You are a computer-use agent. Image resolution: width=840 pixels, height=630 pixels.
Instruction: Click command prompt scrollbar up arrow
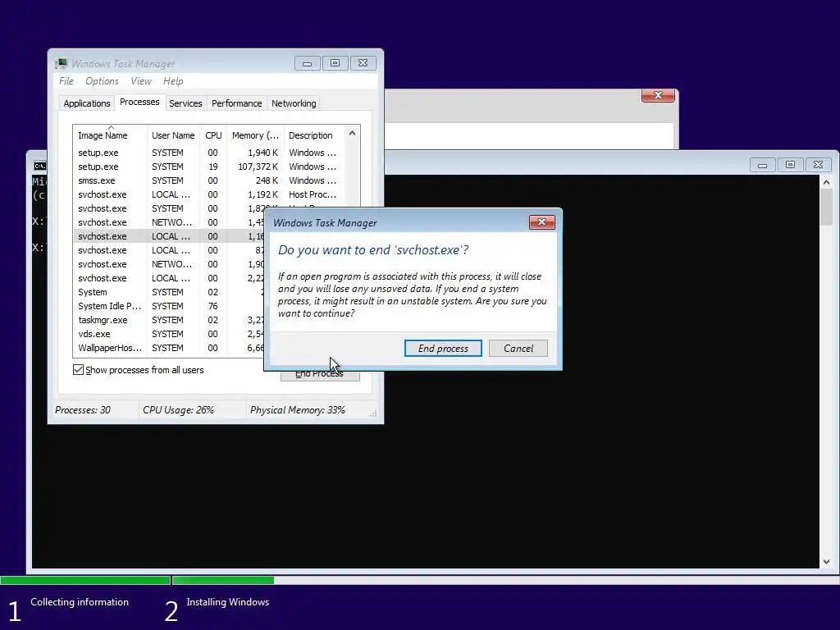[x=826, y=183]
